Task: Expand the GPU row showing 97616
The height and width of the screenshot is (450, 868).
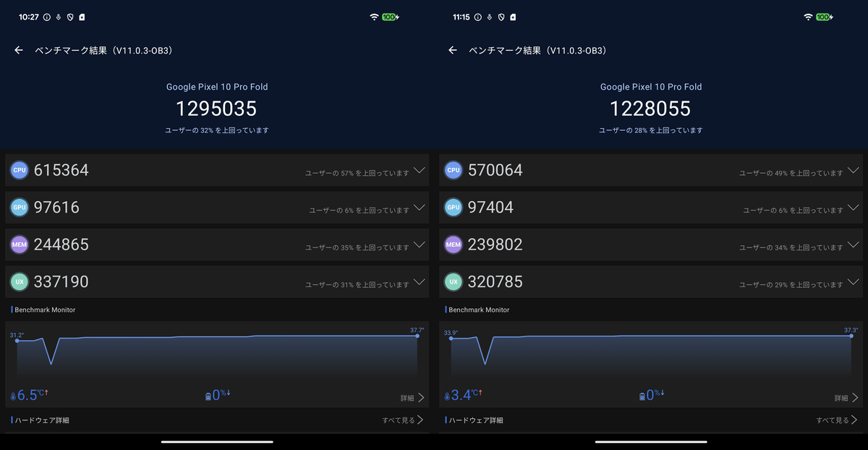Action: tap(419, 208)
